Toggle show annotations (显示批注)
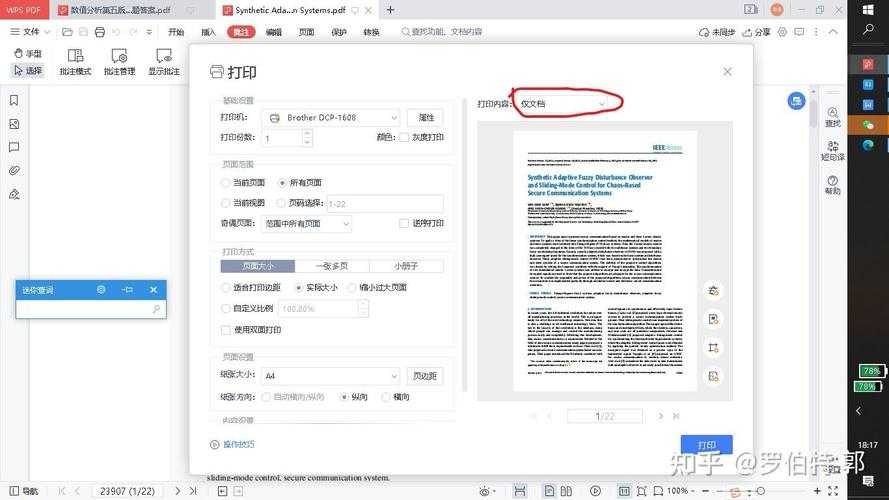This screenshot has width=889, height=500. [x=164, y=62]
